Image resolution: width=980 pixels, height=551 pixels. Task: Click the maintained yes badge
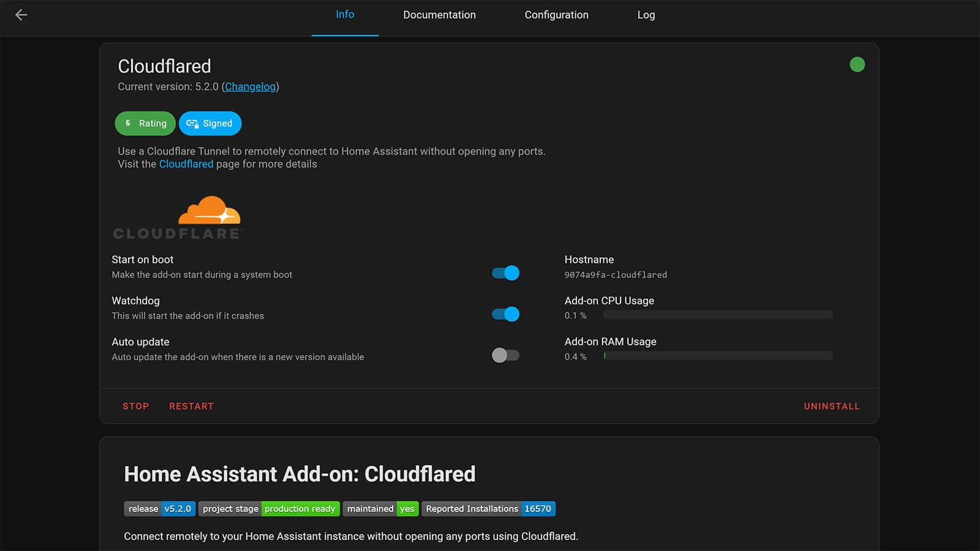[x=380, y=509]
